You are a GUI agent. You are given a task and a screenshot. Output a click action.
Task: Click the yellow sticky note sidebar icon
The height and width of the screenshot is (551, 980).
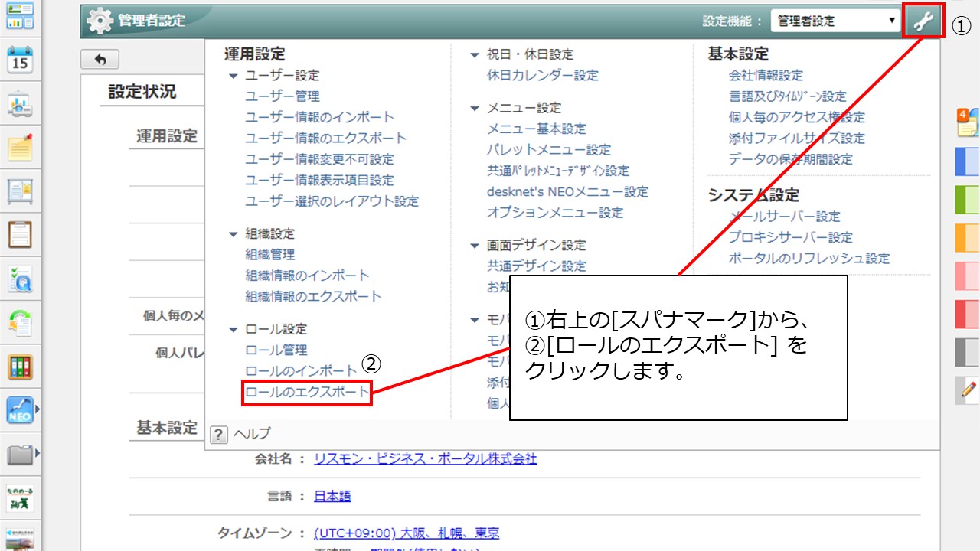coord(20,148)
